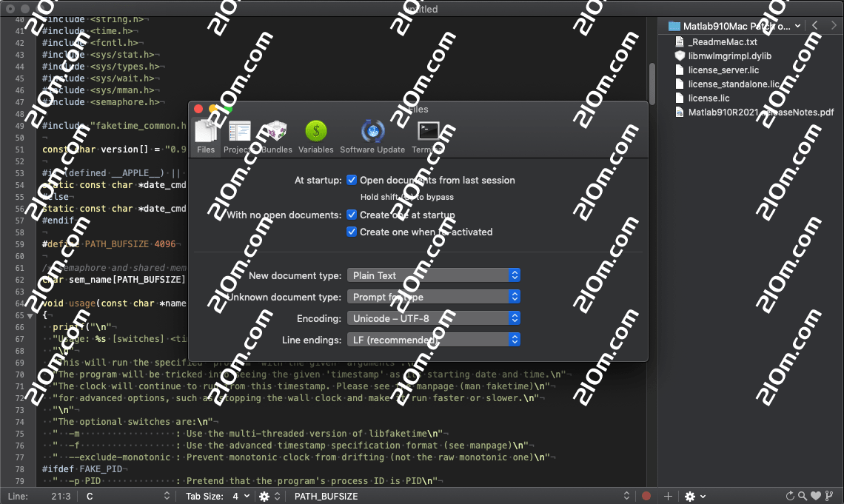
Task: Go back in file browser history
Action: pyautogui.click(x=814, y=26)
